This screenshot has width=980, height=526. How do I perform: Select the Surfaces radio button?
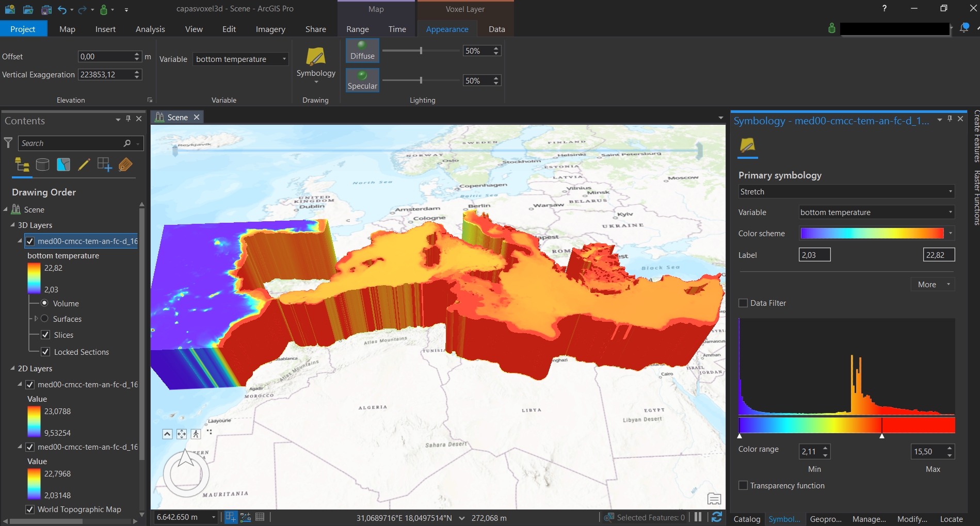tap(45, 319)
